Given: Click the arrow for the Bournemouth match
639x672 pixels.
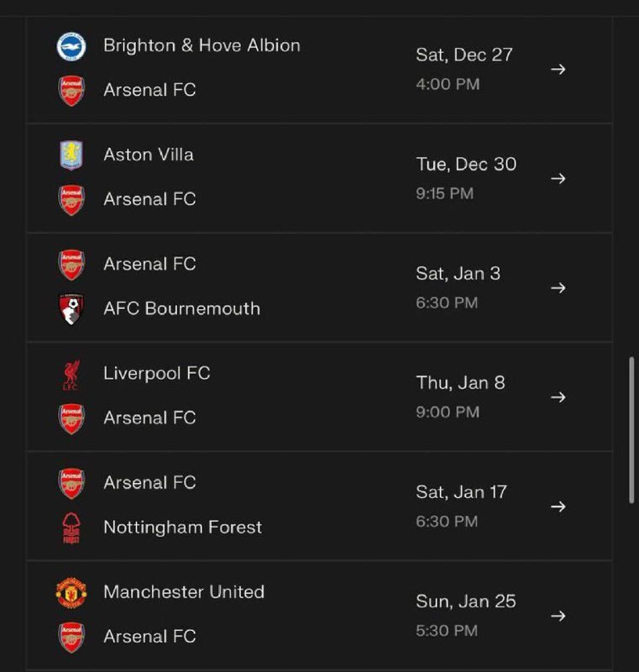Looking at the screenshot, I should pos(558,287).
